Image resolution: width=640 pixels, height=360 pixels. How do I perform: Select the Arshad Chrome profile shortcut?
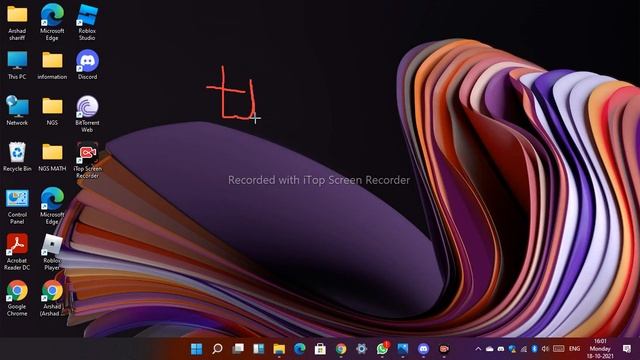pos(52,299)
